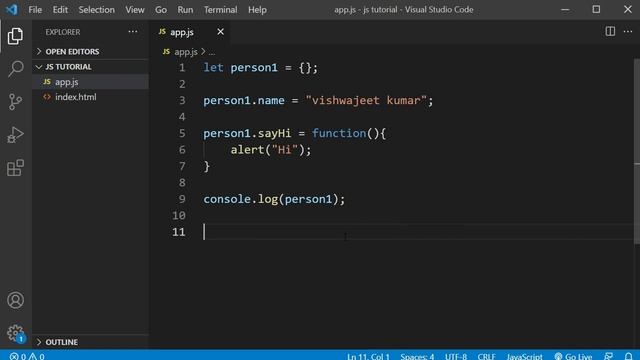
Task: Open the Explorer view in activity bar
Action: point(15,36)
